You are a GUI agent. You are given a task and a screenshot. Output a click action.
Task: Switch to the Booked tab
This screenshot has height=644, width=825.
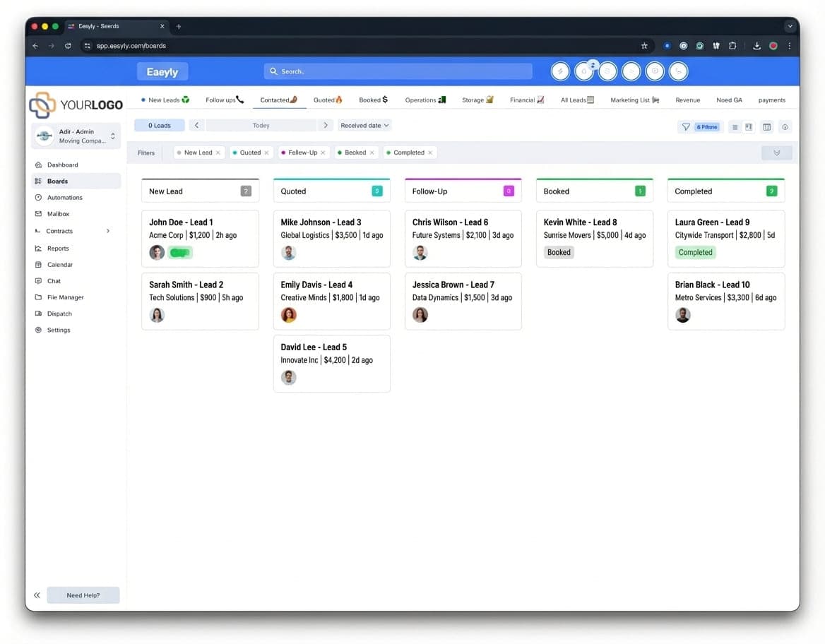point(373,100)
